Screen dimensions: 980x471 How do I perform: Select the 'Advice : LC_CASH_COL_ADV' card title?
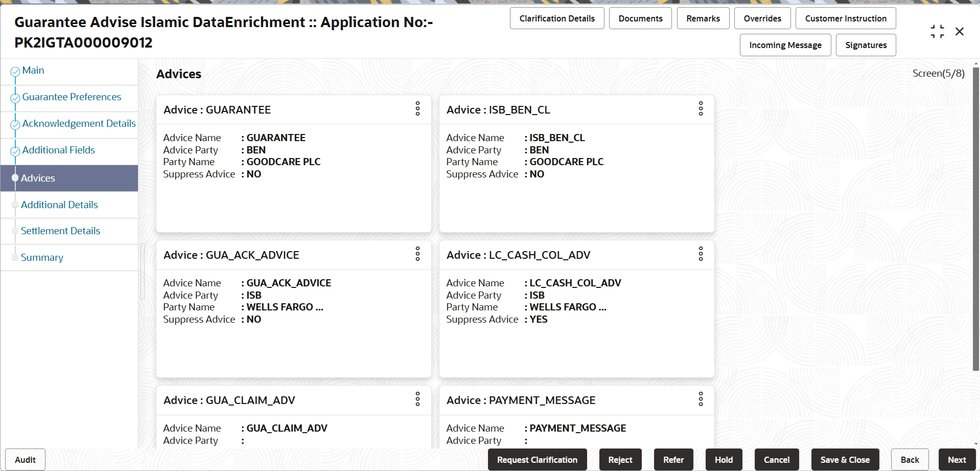point(519,255)
